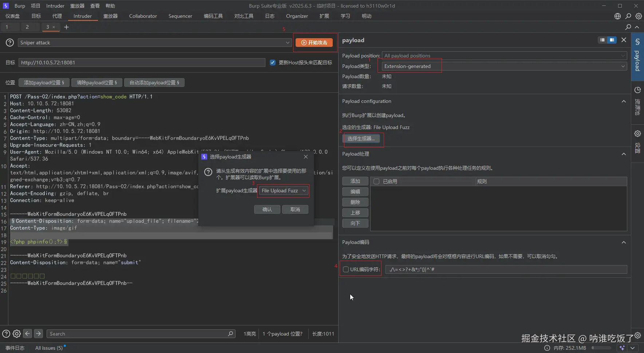Open the Sniper attack type dropdown
The image size is (644, 353).
(x=155, y=43)
